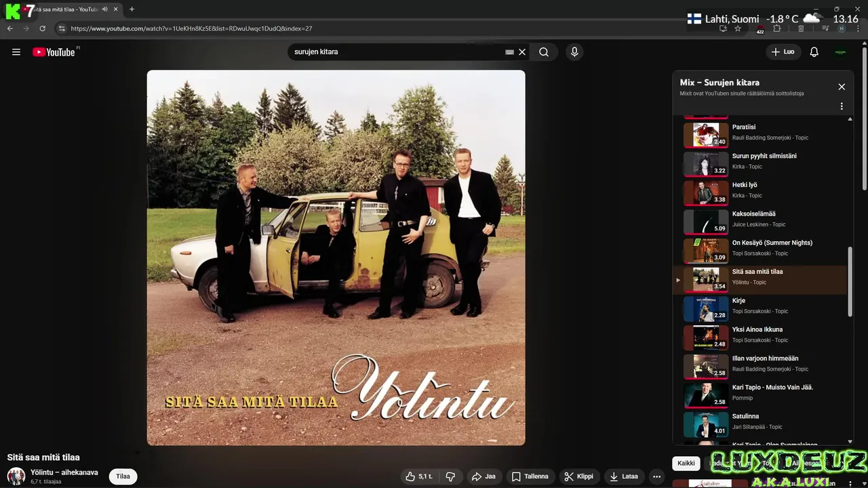
Task: Play Hetki lyö by Kirka
Action: pos(759,192)
